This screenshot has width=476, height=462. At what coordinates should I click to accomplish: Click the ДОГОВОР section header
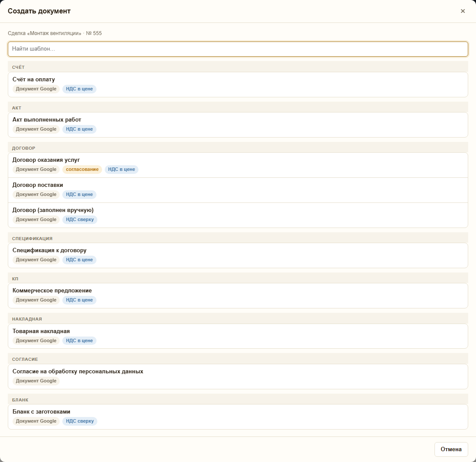[x=238, y=148]
